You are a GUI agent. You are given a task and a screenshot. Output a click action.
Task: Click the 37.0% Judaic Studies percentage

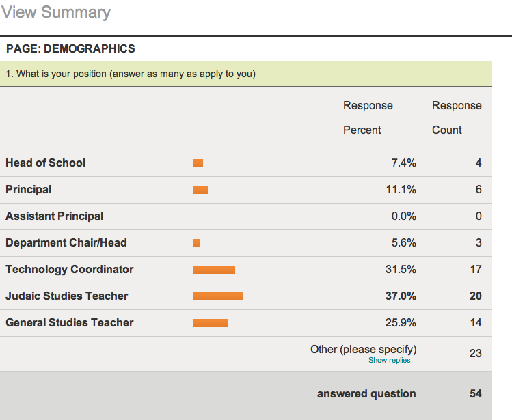(401, 296)
